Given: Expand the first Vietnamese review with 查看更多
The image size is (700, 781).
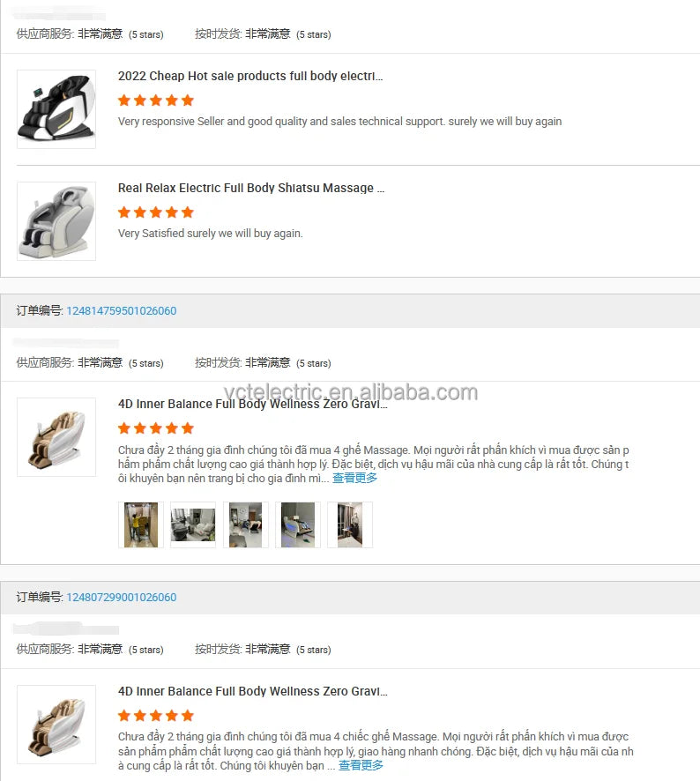Looking at the screenshot, I should click(354, 478).
